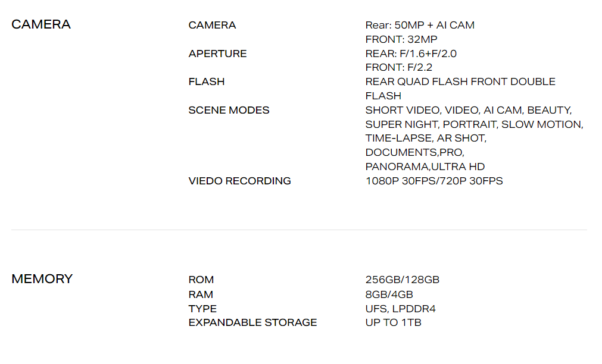Click the UP TO 1TB storage value
Viewport: 602px width, 364px height.
(x=393, y=322)
